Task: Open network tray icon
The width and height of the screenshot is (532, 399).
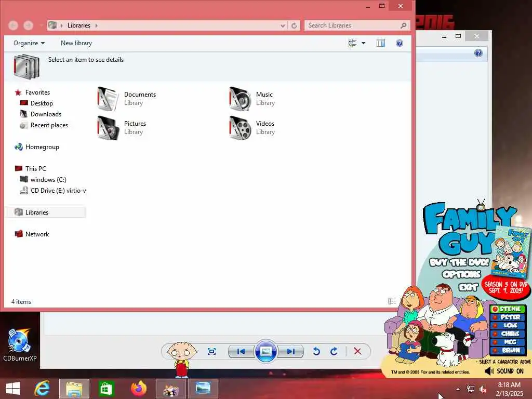Action: [471, 389]
